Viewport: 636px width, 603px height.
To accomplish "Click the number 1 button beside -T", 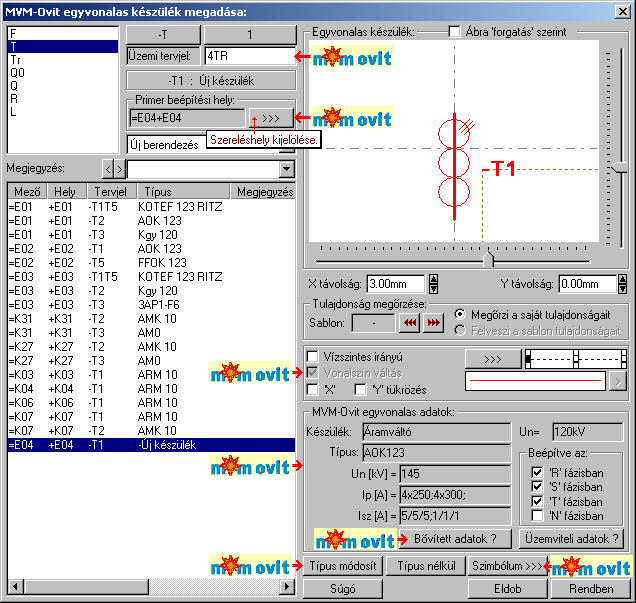I will (250, 35).
